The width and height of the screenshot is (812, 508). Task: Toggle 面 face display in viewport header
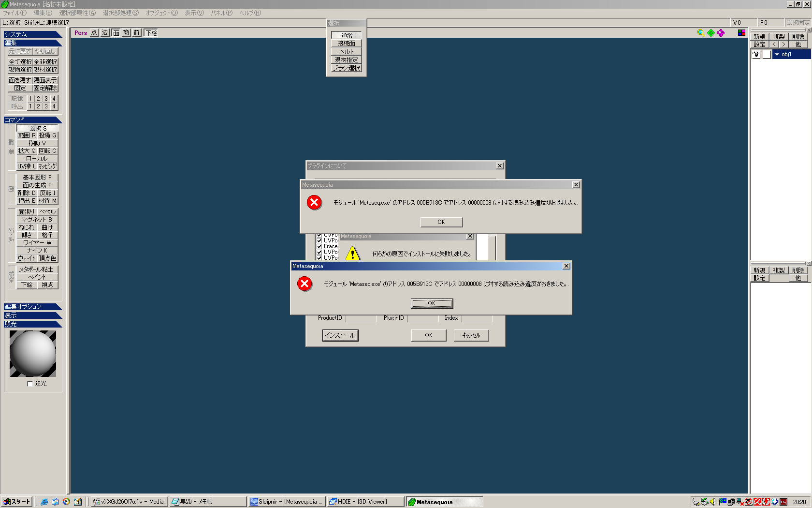click(116, 32)
